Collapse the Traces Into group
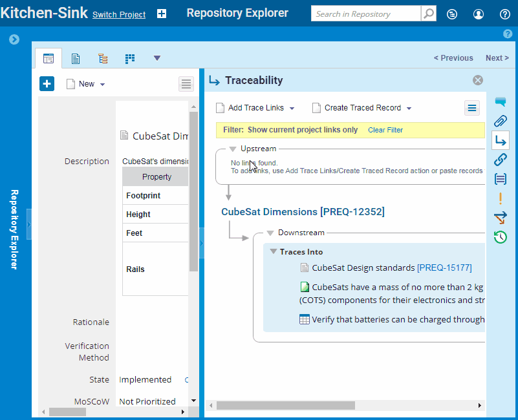 [x=274, y=251]
